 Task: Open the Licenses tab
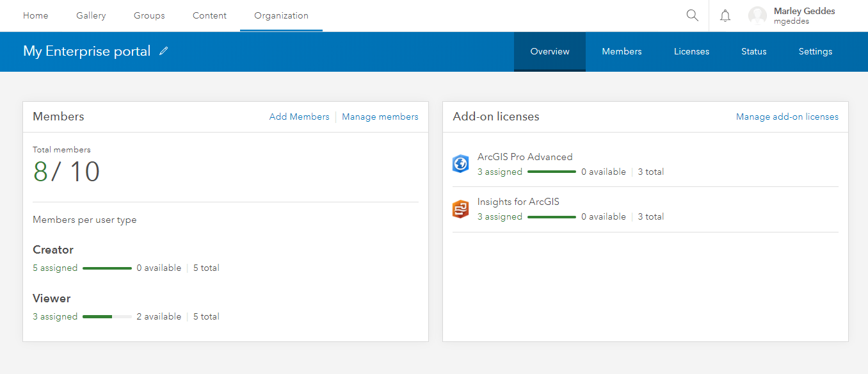pyautogui.click(x=691, y=51)
